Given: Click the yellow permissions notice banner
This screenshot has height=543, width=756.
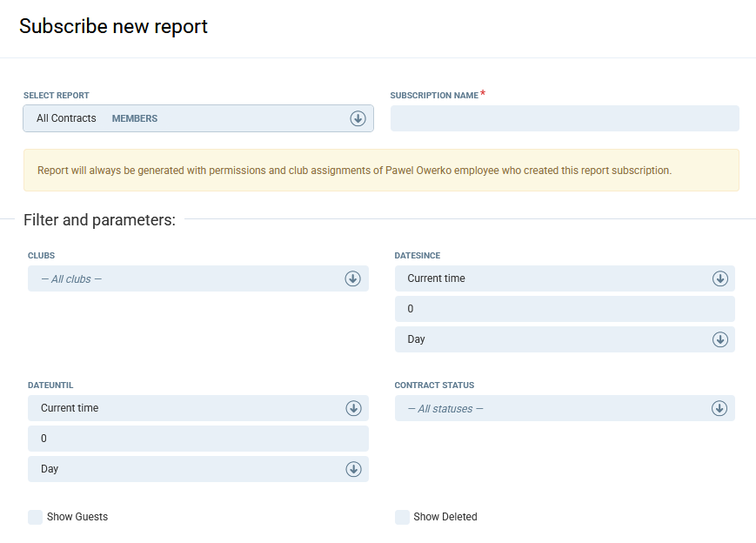Looking at the screenshot, I should [381, 171].
